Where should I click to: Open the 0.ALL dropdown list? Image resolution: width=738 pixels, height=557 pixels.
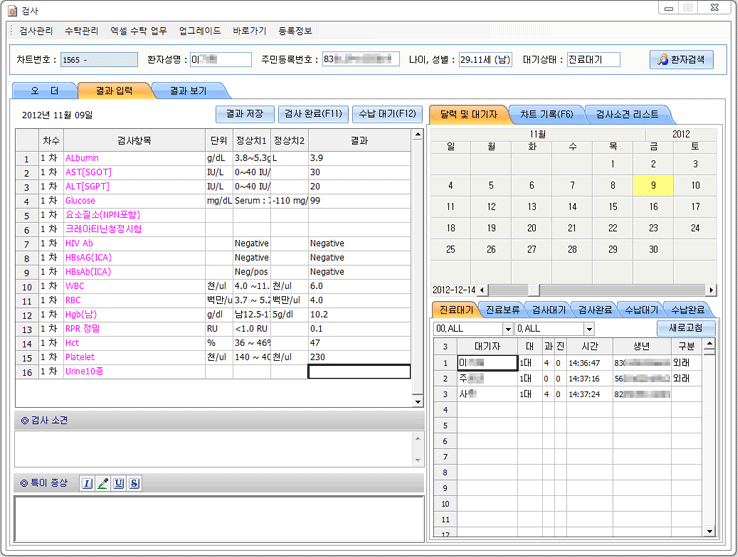(589, 329)
